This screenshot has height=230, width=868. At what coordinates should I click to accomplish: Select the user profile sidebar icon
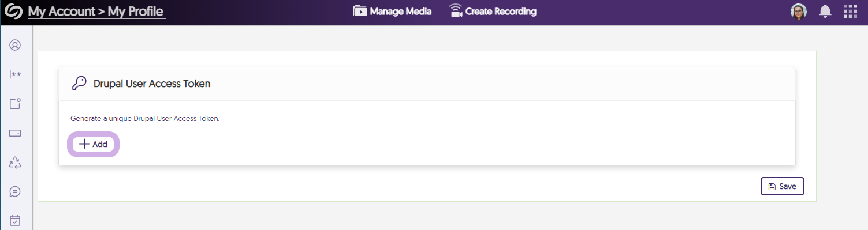pyautogui.click(x=15, y=45)
